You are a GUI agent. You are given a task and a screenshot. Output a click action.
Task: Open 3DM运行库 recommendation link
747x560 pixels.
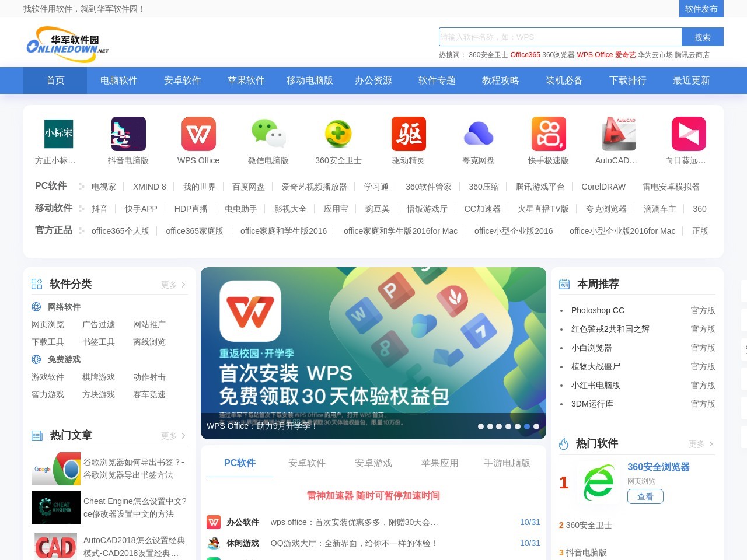pos(592,404)
